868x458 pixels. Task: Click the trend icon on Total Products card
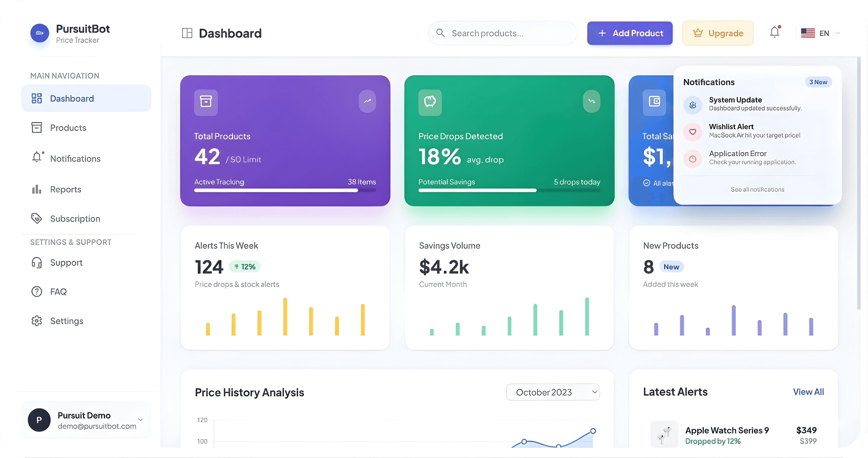tap(367, 101)
